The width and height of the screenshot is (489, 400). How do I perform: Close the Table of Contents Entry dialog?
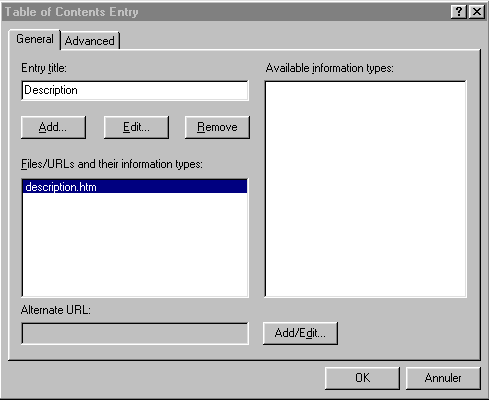click(477, 12)
